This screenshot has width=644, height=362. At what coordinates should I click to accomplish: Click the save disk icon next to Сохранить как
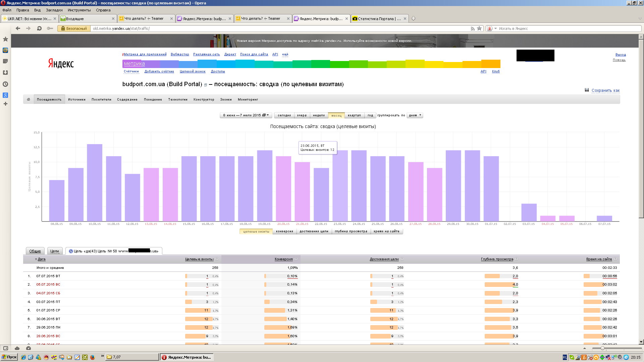point(587,90)
